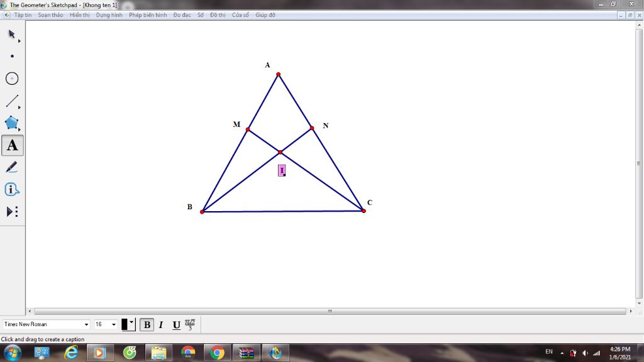Click the Windows Start button
The width and height of the screenshot is (644, 362).
(x=12, y=353)
